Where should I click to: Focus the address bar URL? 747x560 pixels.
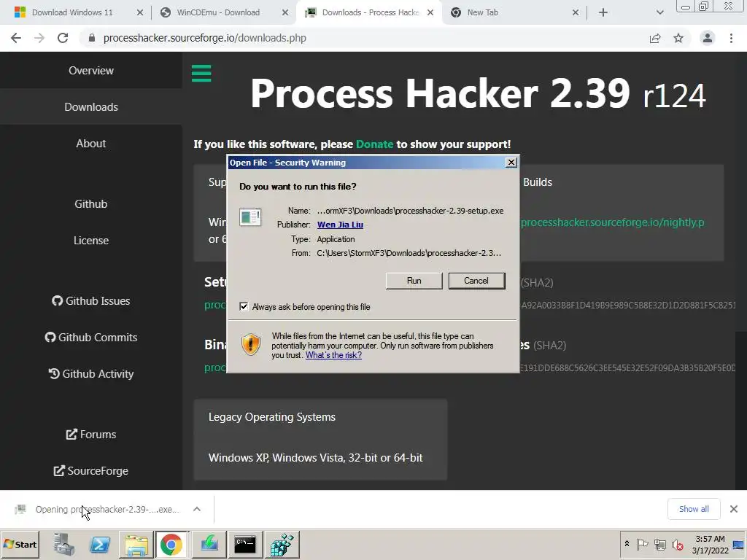[205, 38]
